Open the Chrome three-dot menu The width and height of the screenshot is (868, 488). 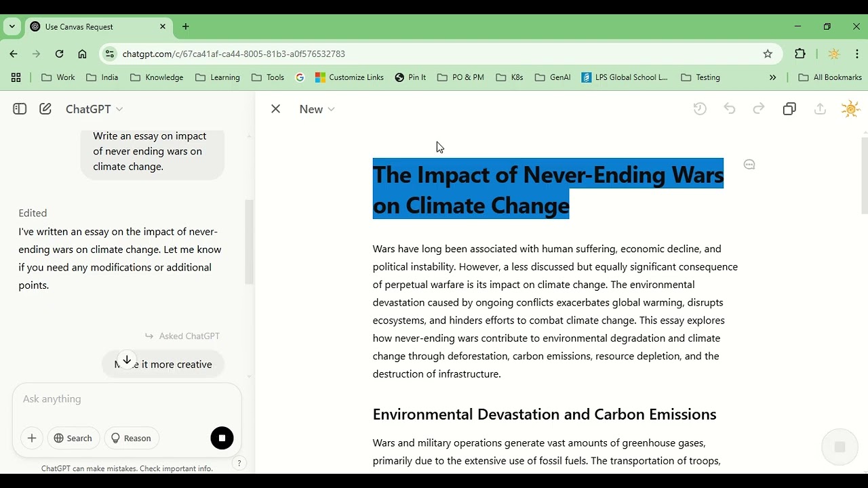858,54
